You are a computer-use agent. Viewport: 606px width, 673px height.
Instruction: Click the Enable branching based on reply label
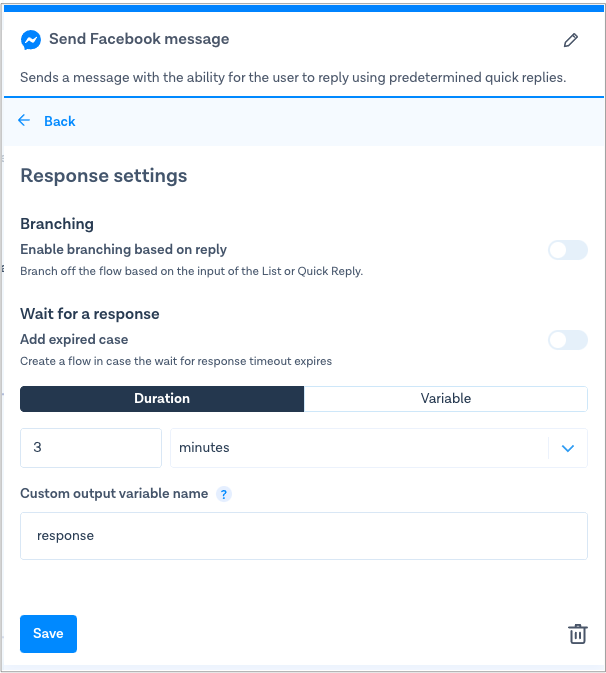pyautogui.click(x=124, y=250)
